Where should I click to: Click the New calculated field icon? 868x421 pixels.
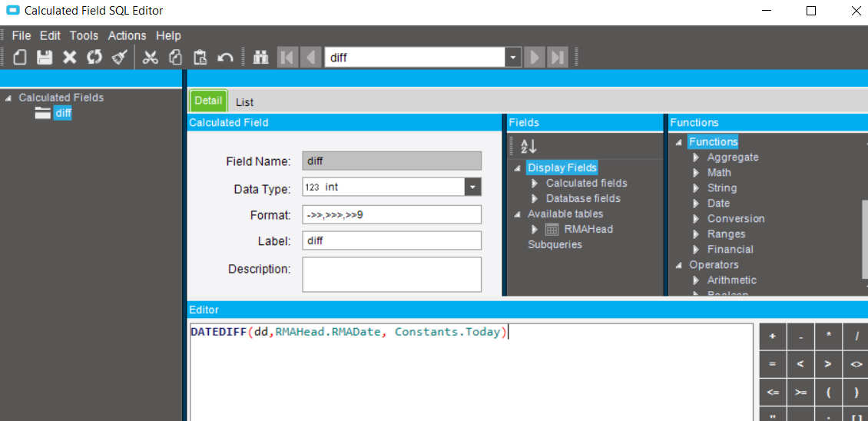[19, 57]
